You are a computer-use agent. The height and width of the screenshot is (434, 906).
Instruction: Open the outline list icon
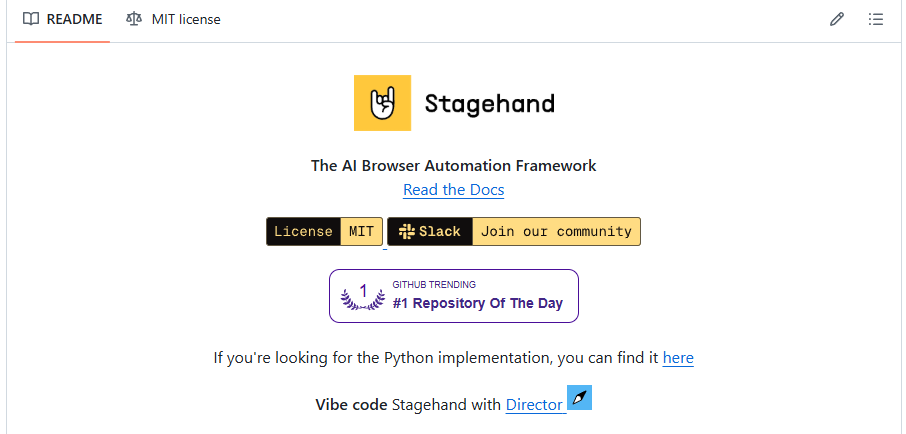coord(876,19)
